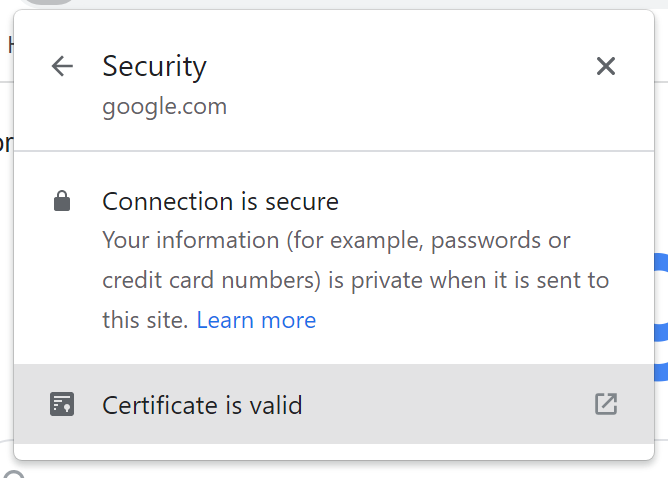Screen dimensions: 668x478
Task: Click the words "this site." before Learn more
Action: (145, 320)
